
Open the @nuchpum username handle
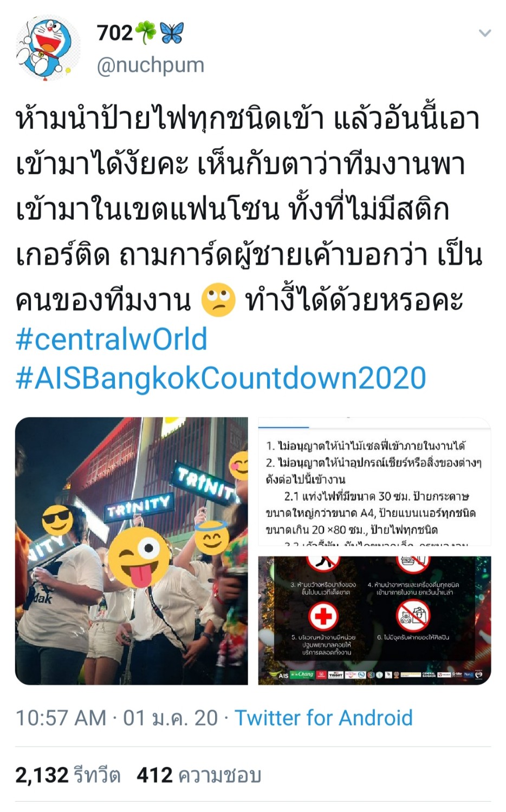(x=151, y=66)
